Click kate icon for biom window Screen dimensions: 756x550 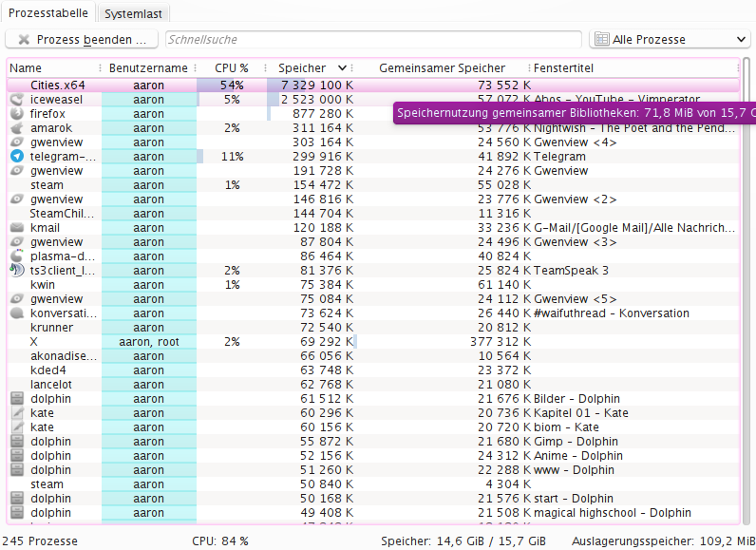(17, 427)
